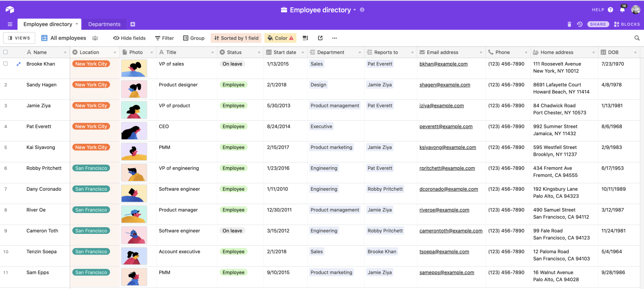Select the Executive department cell
644x289 pixels.
coord(336,131)
